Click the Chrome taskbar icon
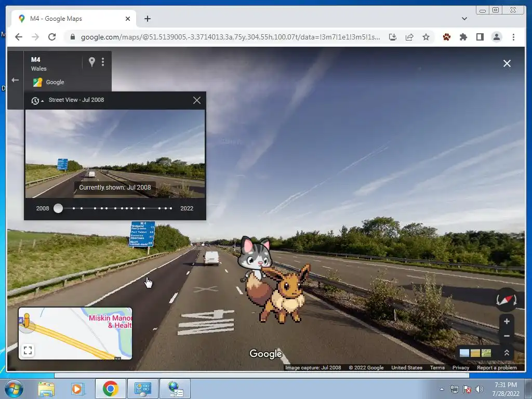532x399 pixels. click(110, 389)
